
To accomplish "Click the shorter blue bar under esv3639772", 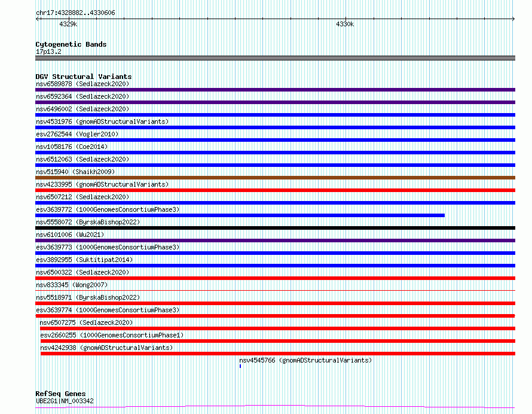I will 240,215.
